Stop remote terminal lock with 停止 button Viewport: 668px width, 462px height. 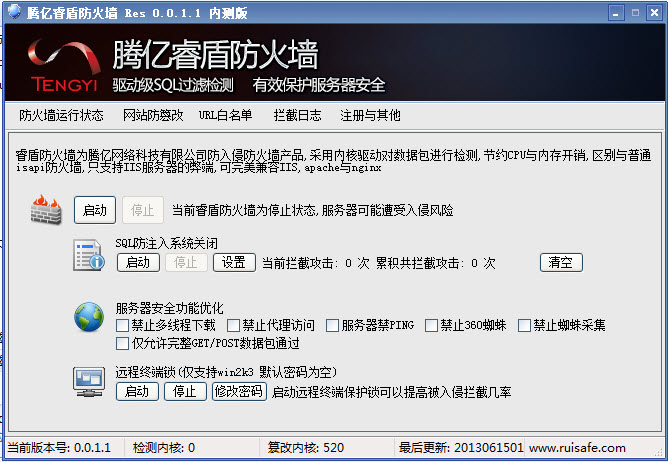[185, 391]
